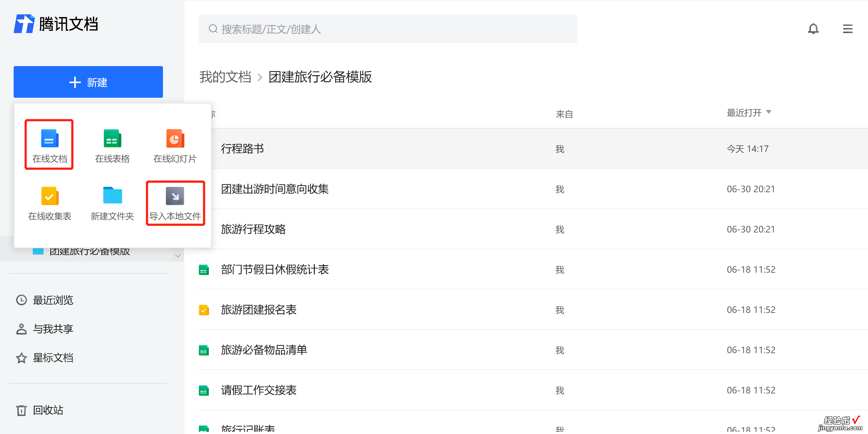This screenshot has height=434, width=868.
Task: Open the spreadsheet 旅游必备物品清单
Action: coord(264,350)
